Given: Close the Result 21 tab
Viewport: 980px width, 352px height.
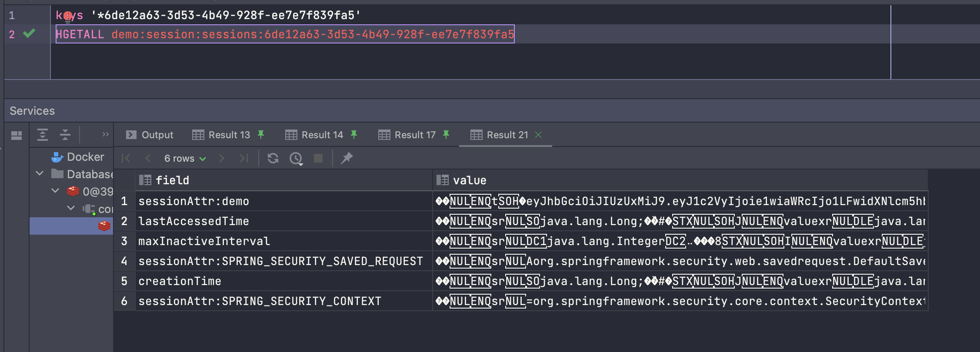Looking at the screenshot, I should [x=538, y=135].
